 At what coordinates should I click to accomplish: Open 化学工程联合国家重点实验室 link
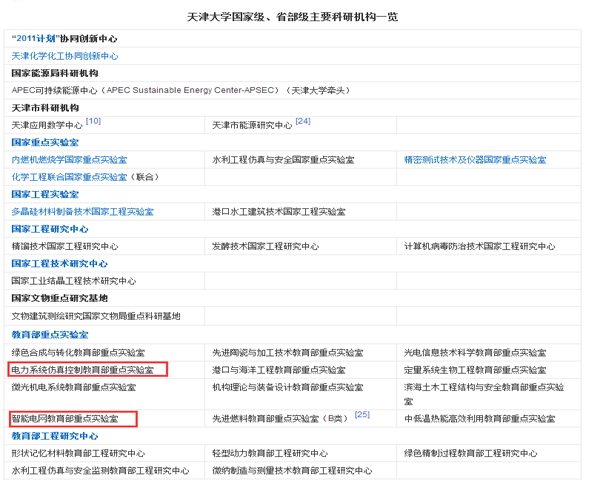point(69,177)
